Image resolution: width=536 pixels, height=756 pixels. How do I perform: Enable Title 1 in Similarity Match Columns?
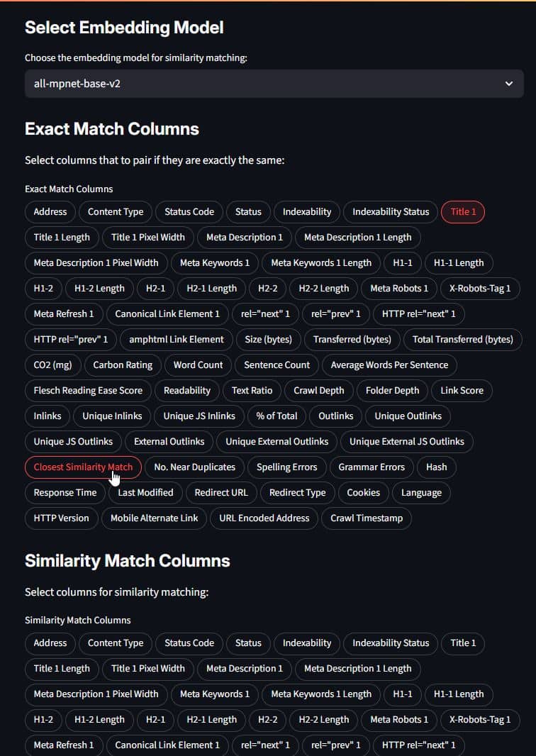pyautogui.click(x=463, y=643)
